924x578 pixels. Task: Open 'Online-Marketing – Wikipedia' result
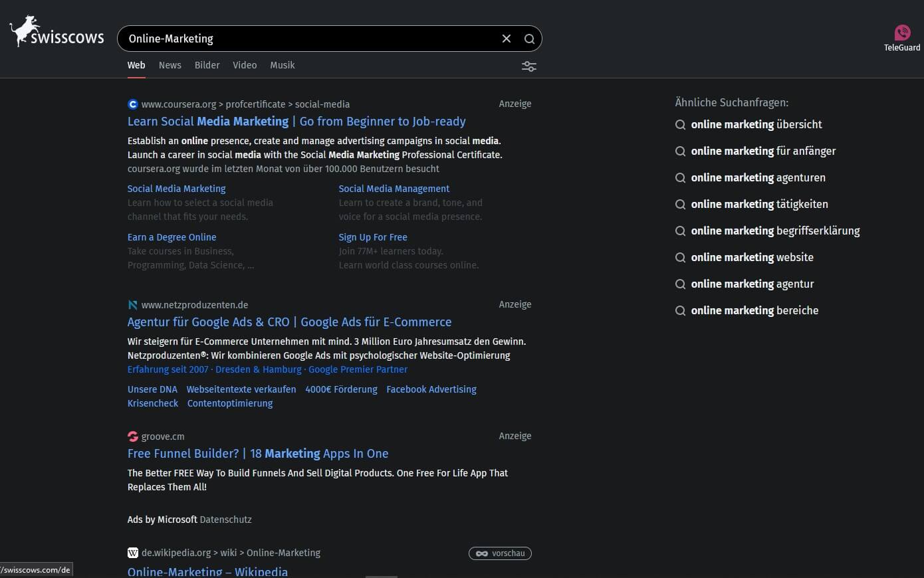pyautogui.click(x=207, y=571)
